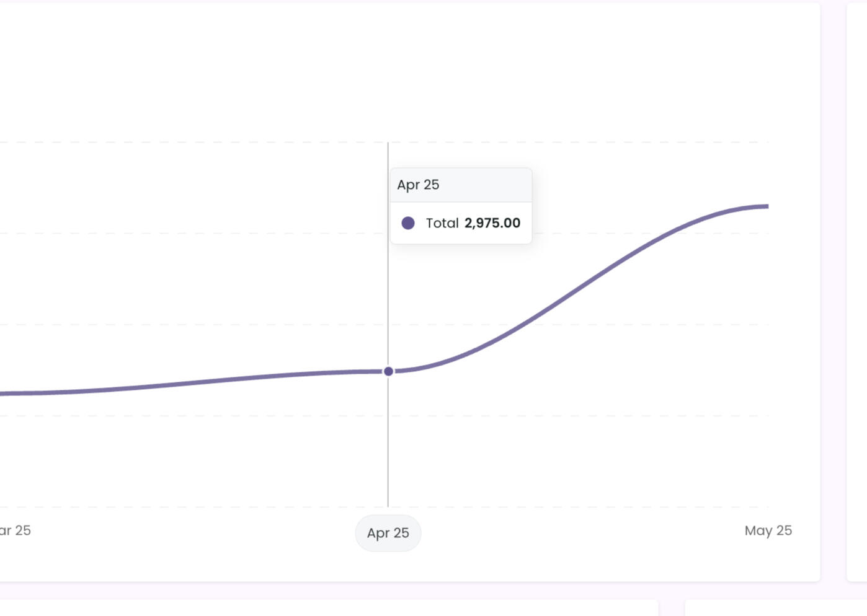Click the lower-right card below the chart
This screenshot has height=616, width=867.
point(775,607)
